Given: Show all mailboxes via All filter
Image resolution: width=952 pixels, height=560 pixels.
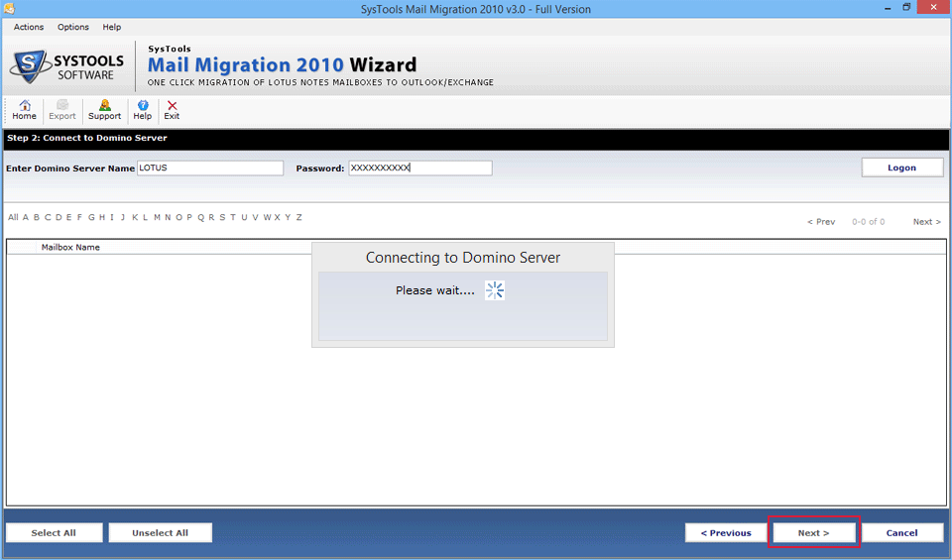Looking at the screenshot, I should (x=13, y=217).
